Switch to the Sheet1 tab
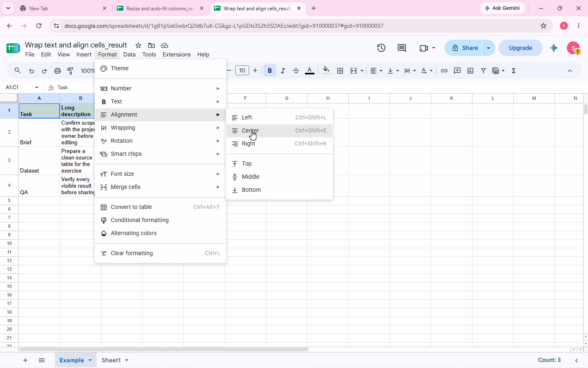Viewport: 588px width, 368px height. (x=111, y=360)
